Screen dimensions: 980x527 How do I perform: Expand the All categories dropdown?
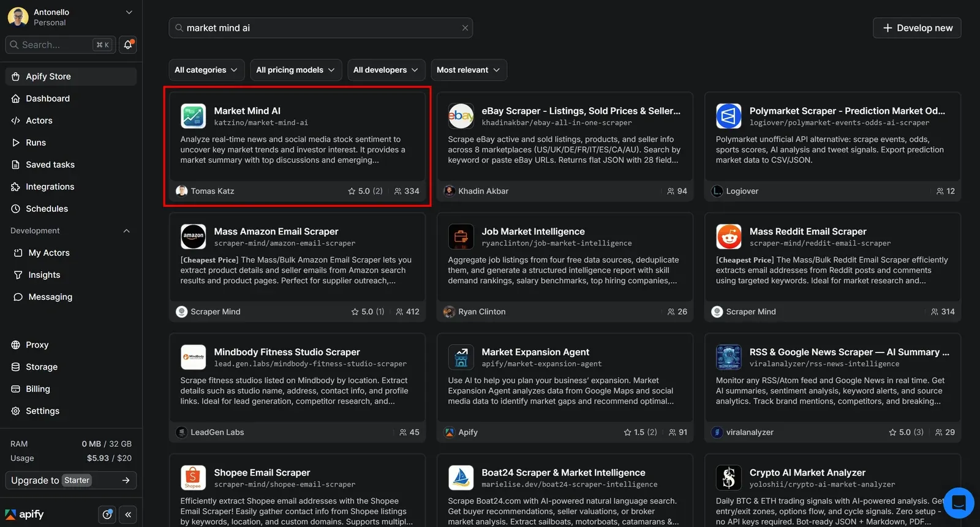206,70
